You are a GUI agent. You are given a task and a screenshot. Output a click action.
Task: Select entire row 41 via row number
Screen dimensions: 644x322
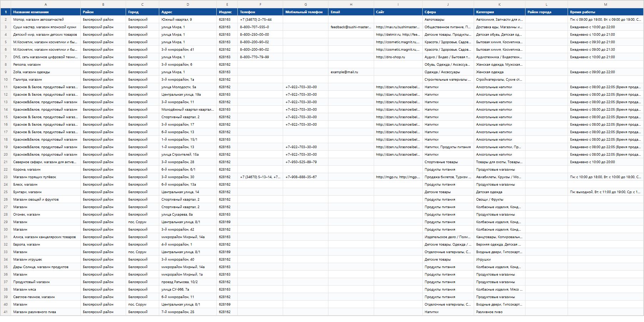[x=5, y=312]
